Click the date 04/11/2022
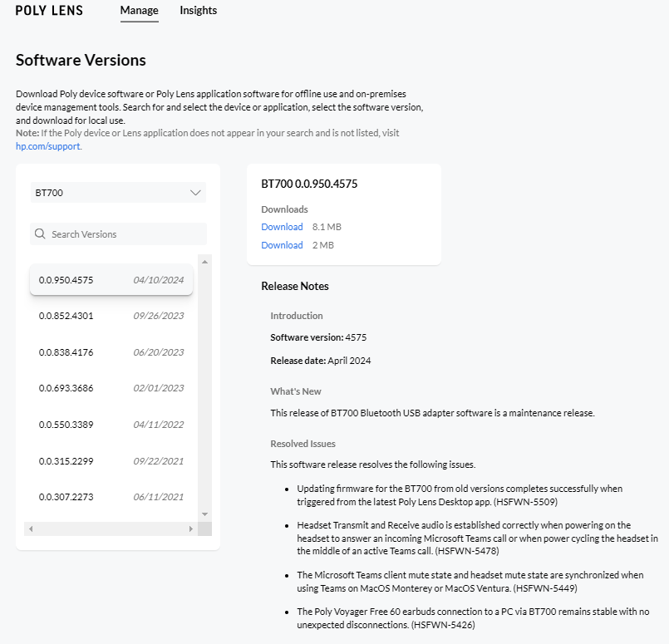The width and height of the screenshot is (669, 644). tap(158, 425)
